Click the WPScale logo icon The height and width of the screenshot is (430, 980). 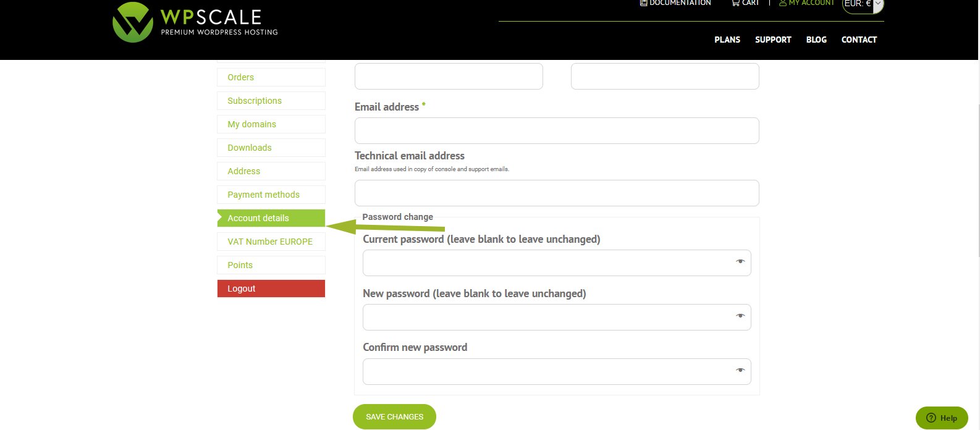point(132,23)
